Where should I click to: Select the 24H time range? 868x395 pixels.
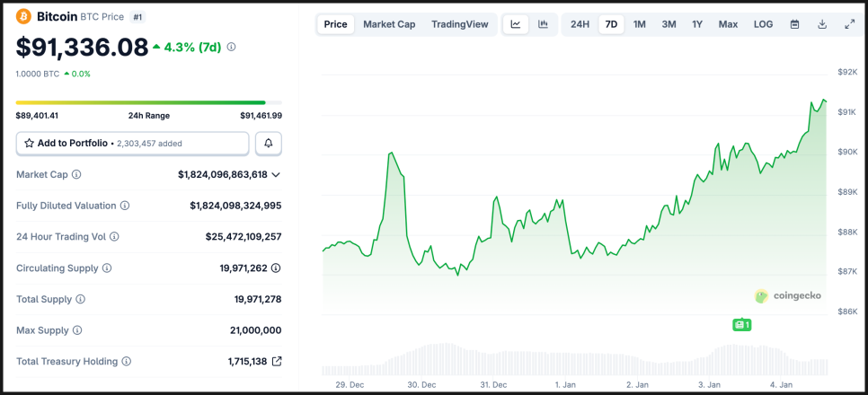580,24
